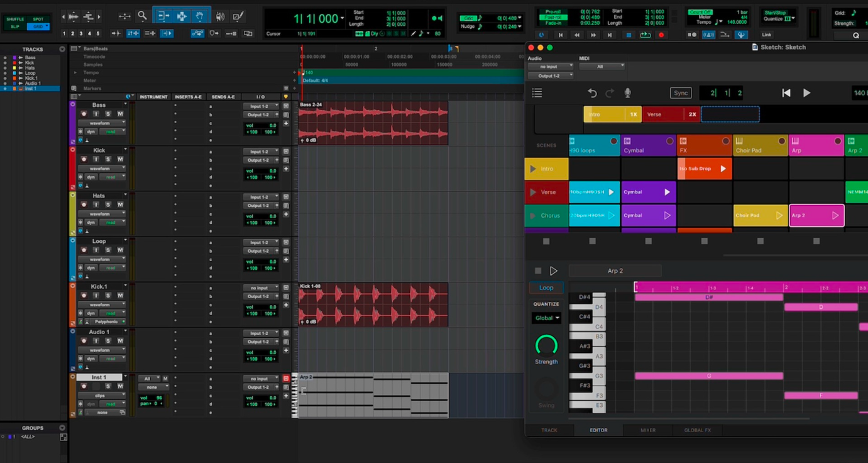
Task: Solo the Bass track
Action: tap(108, 114)
